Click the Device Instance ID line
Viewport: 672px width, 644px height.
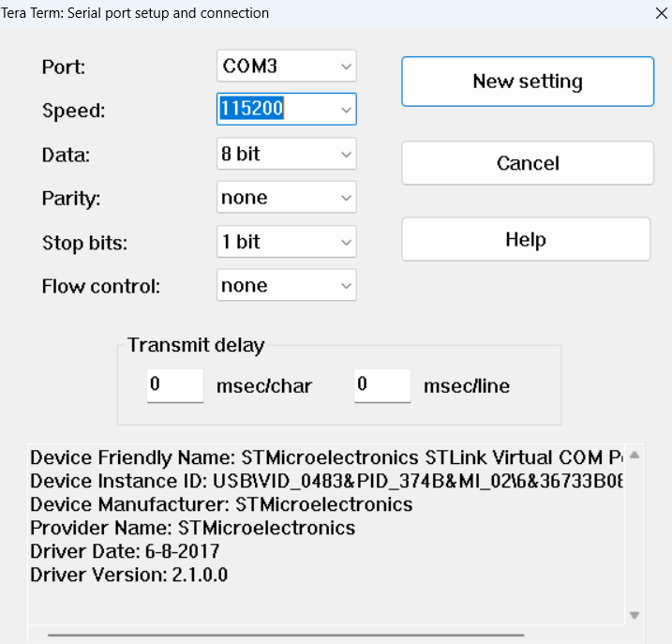[319, 482]
